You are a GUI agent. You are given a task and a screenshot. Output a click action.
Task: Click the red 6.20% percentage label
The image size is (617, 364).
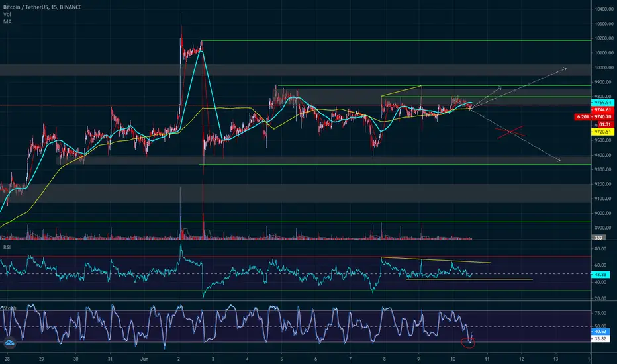583,117
